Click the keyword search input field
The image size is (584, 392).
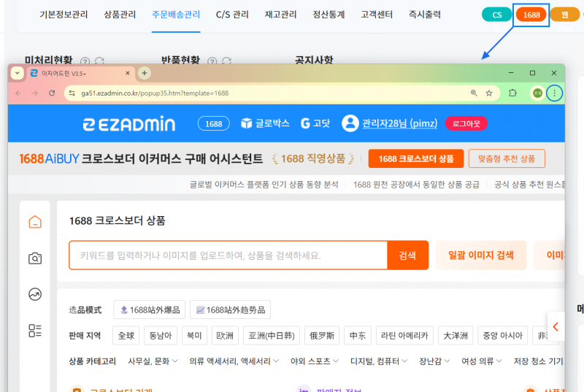(x=228, y=255)
